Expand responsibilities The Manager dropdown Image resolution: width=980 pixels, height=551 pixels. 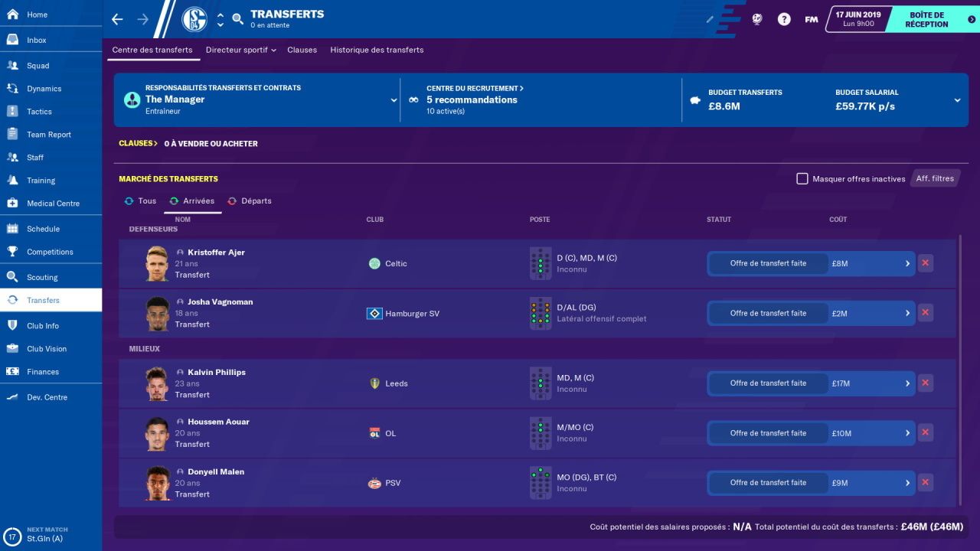coord(394,99)
